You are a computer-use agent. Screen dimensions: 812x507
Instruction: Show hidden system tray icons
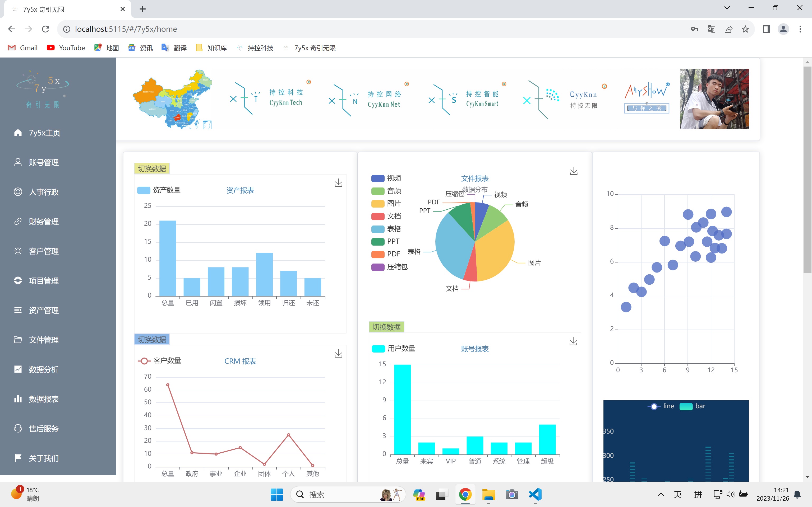pos(661,494)
